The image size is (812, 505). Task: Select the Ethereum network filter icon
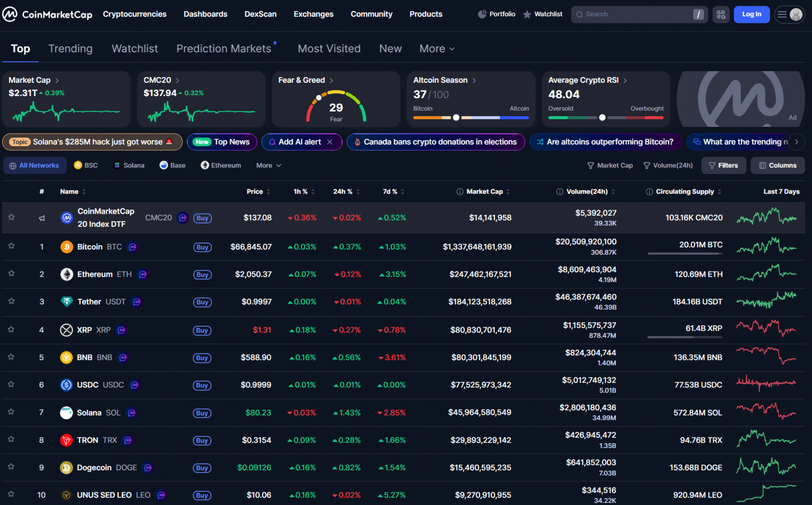click(205, 165)
